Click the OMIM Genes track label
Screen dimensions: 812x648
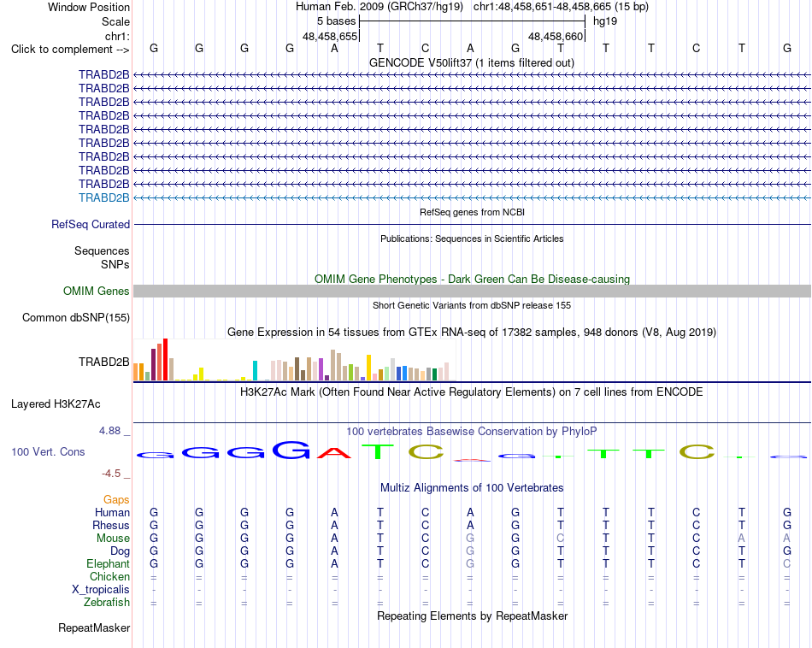pyautogui.click(x=96, y=292)
